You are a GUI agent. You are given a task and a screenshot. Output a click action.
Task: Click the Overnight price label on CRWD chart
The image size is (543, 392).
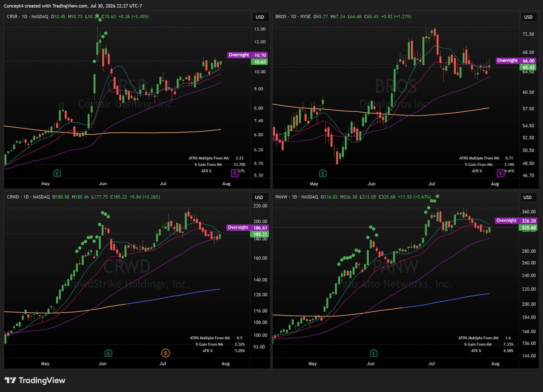238,228
